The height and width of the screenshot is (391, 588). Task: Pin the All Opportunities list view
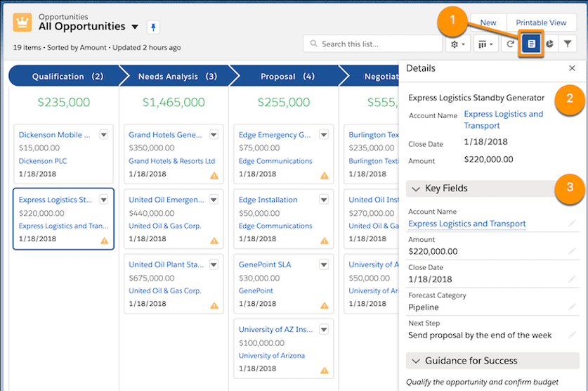[x=153, y=27]
